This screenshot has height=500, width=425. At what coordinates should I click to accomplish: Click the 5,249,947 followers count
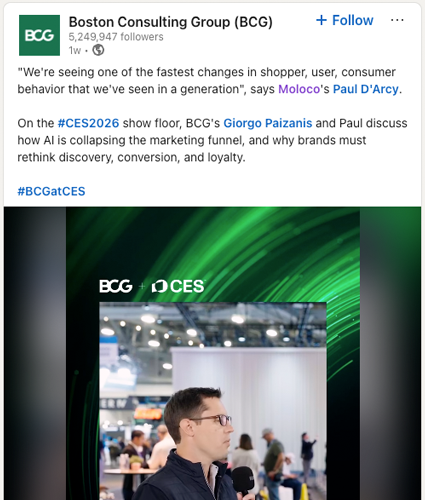click(x=116, y=37)
